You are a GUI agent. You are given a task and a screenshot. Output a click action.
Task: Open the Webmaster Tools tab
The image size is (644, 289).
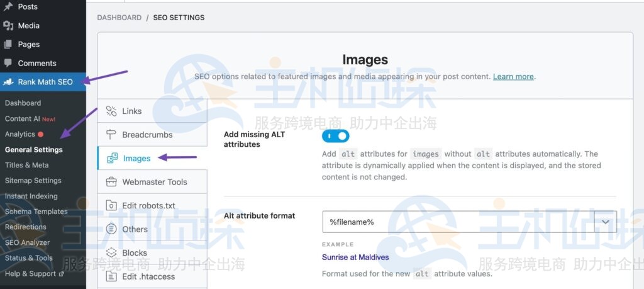[x=155, y=182]
